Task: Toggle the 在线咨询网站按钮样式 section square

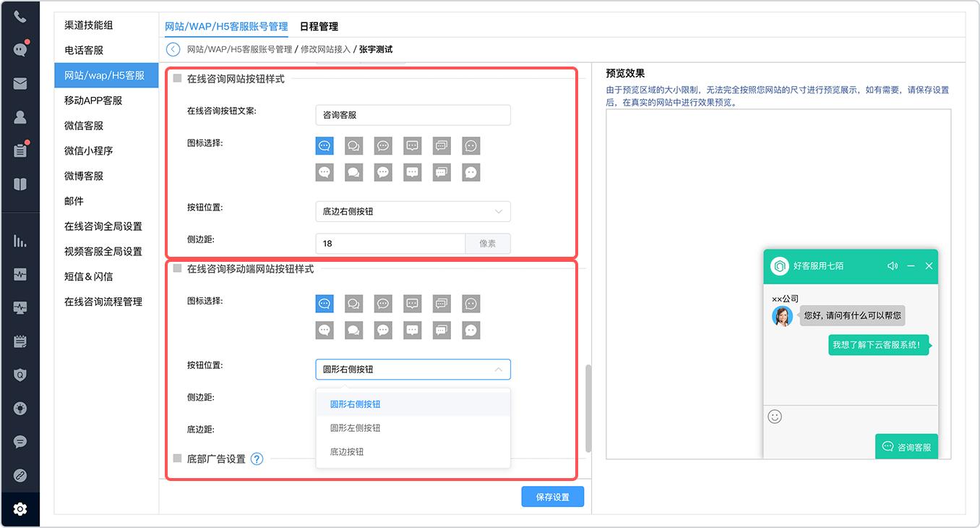Action: click(x=177, y=79)
